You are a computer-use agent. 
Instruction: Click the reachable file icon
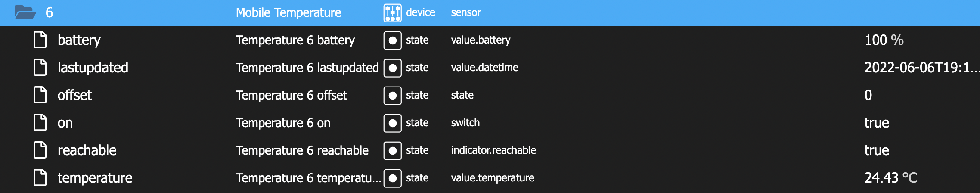click(40, 150)
